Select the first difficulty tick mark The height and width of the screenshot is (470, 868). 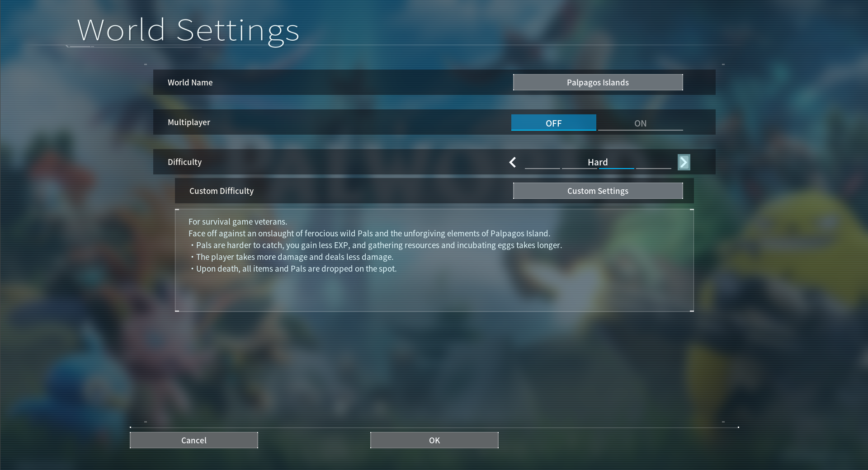(x=542, y=168)
